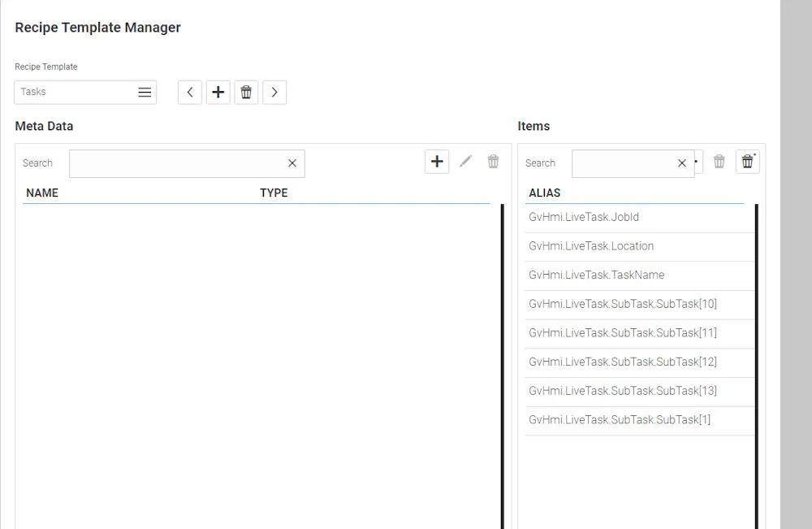Delete the current recipe template
The width and height of the screenshot is (812, 529).
[246, 92]
